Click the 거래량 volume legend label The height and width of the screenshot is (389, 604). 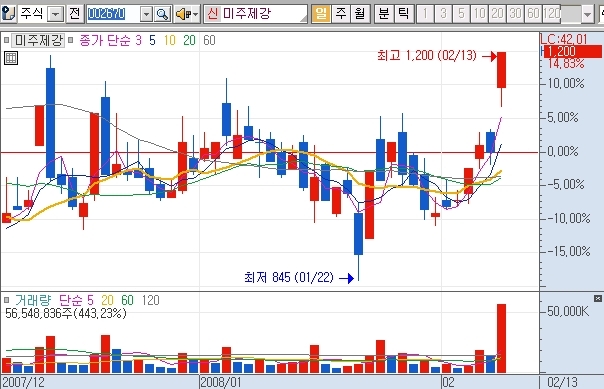[32, 300]
